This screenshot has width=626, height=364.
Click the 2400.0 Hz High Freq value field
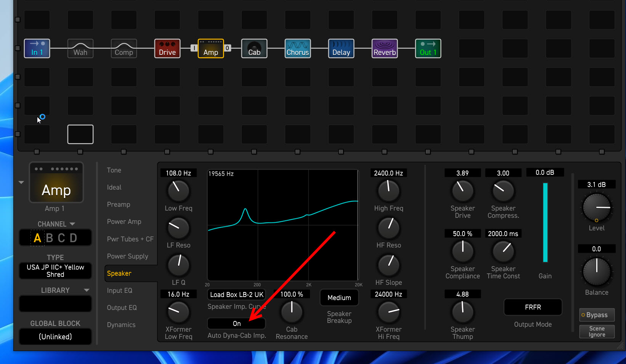(x=388, y=173)
